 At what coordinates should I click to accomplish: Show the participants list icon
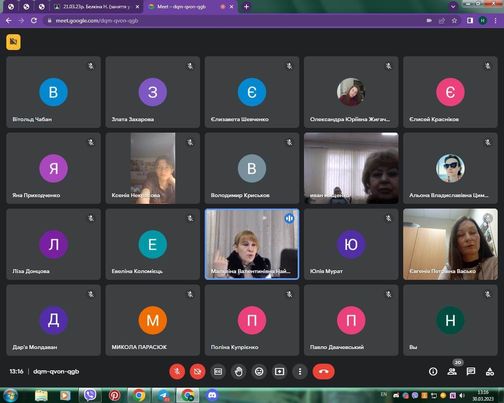(452, 371)
